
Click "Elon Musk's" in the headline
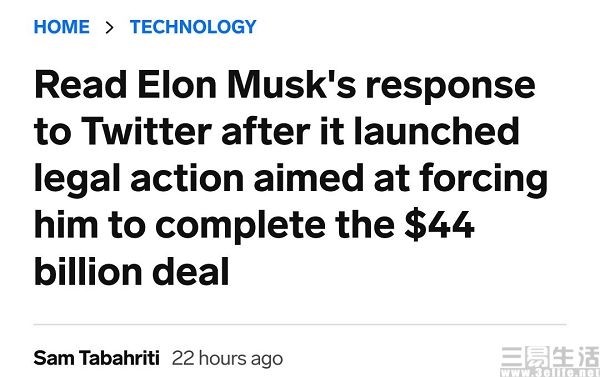click(247, 85)
